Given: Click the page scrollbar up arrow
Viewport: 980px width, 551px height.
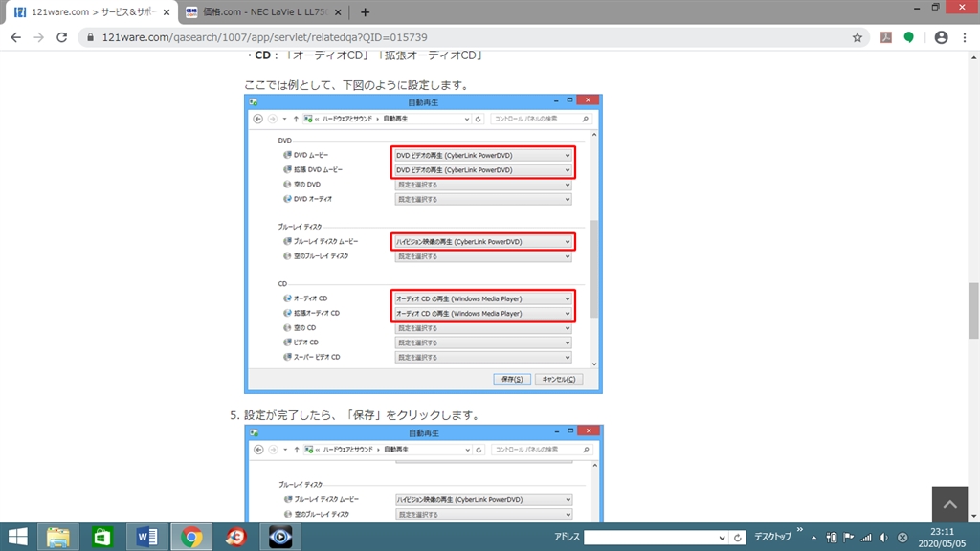Looking at the screenshot, I should [x=973, y=56].
